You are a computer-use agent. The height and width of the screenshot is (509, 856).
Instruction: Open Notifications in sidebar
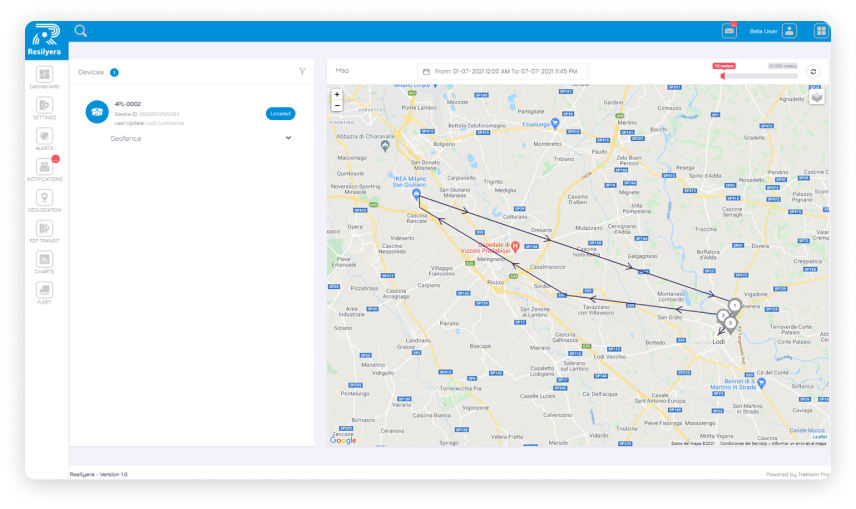[44, 170]
